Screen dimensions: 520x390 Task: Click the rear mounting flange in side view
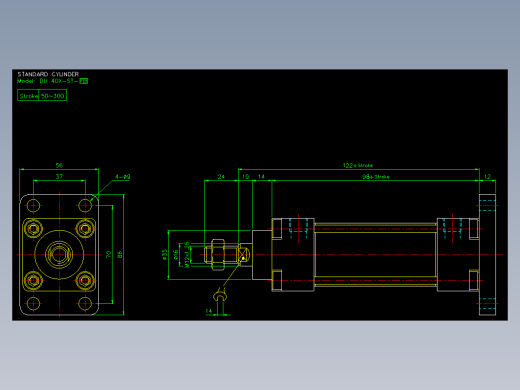point(487,255)
